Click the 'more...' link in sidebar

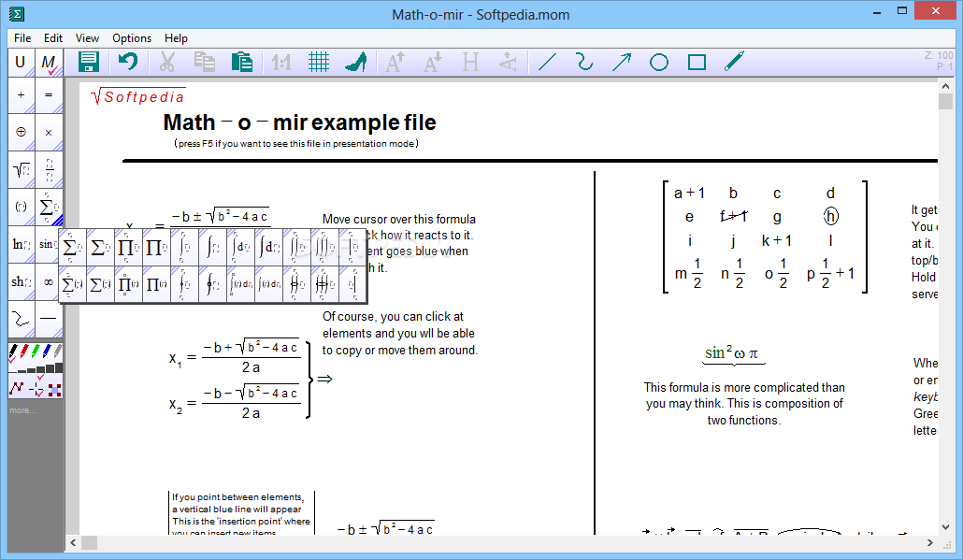point(22,410)
